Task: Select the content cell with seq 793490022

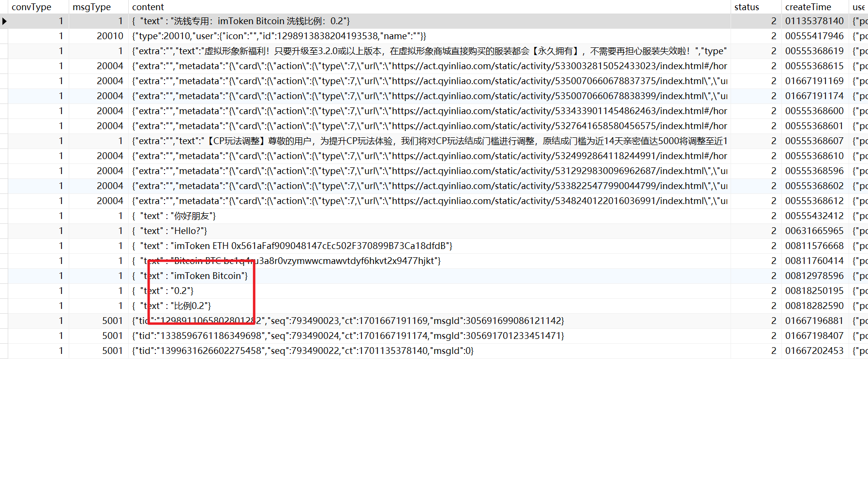Action: pos(429,351)
